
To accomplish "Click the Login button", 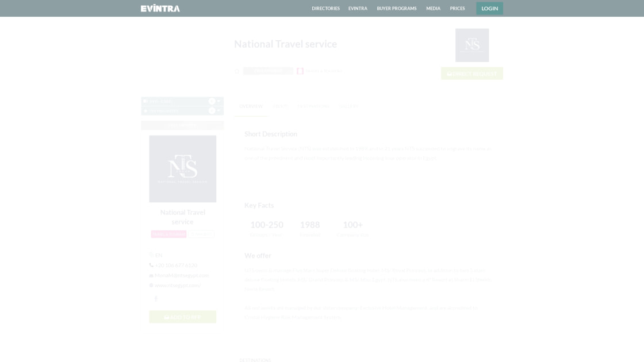I will pyautogui.click(x=489, y=9).
